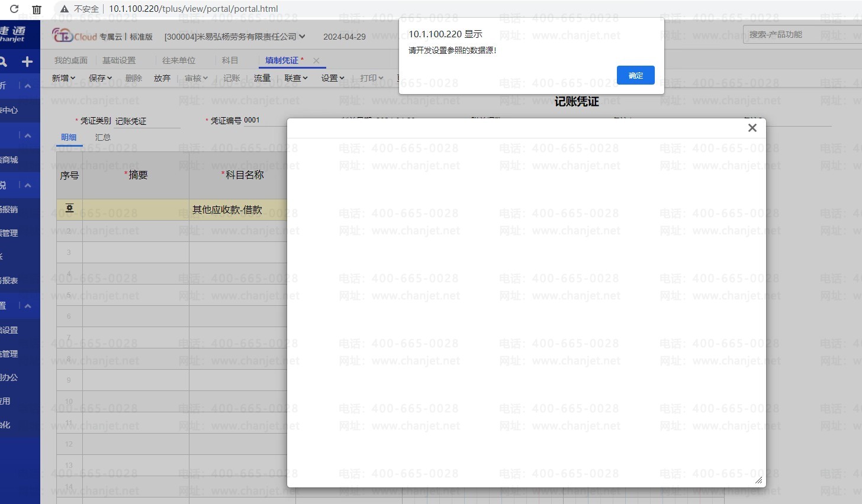862x504 pixels.
Task: Click the row action icon in first voucher row
Action: tap(69, 208)
